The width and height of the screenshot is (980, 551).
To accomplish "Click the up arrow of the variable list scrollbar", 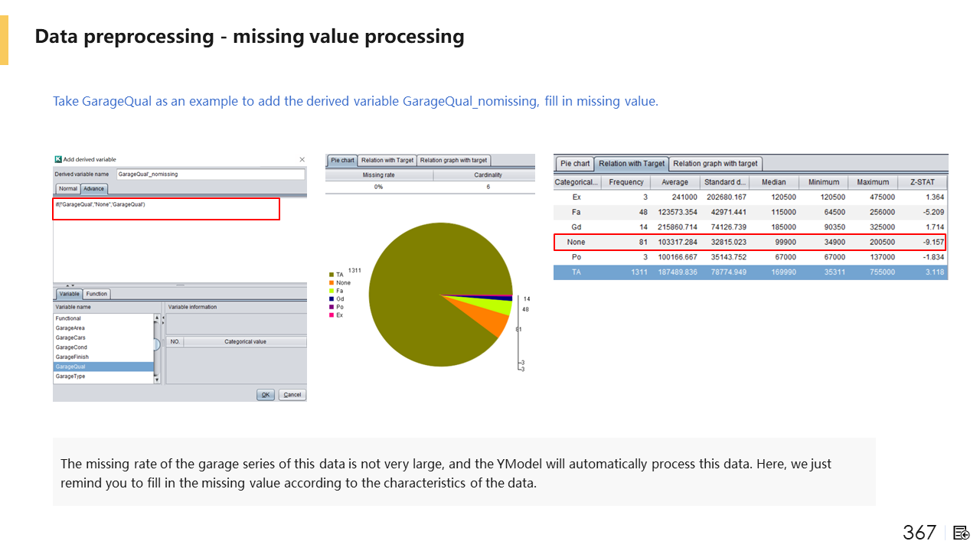I will point(157,318).
